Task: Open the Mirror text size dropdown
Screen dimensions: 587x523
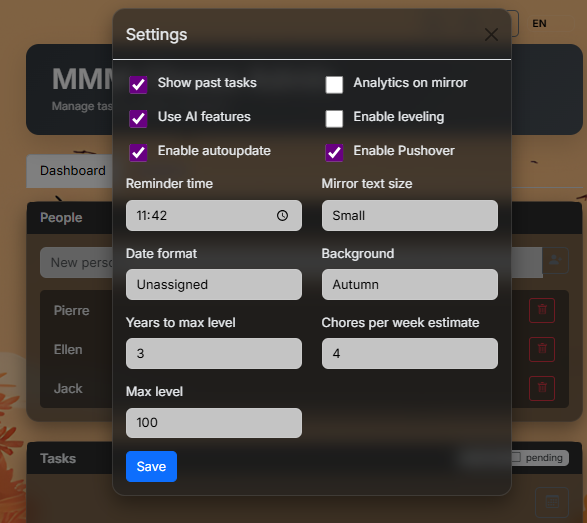Action: tap(410, 215)
